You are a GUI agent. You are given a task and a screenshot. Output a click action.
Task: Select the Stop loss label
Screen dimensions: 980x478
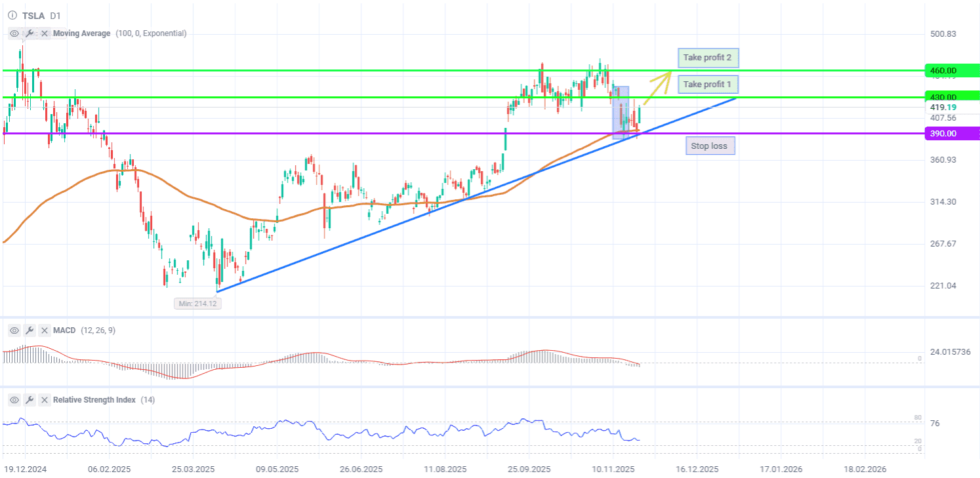(710, 146)
